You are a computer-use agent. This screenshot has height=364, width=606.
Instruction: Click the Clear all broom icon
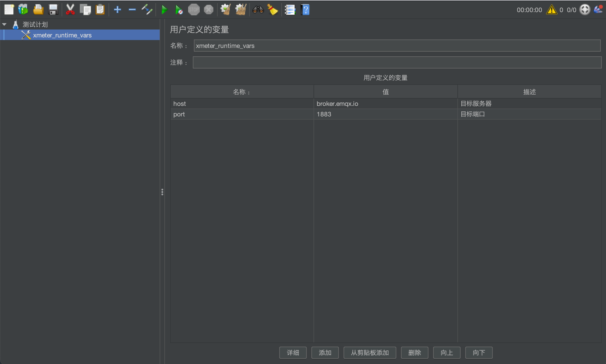point(241,10)
